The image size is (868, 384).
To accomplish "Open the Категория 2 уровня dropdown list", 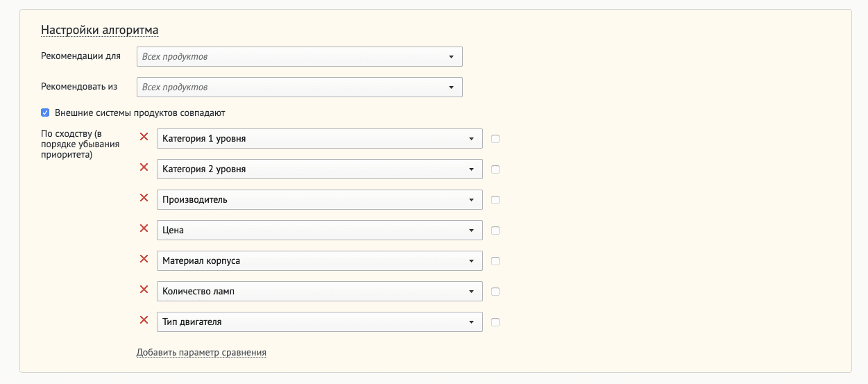I will point(320,169).
